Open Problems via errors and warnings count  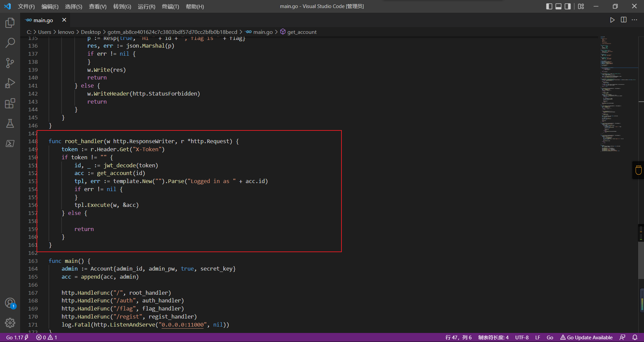pyautogui.click(x=47, y=337)
